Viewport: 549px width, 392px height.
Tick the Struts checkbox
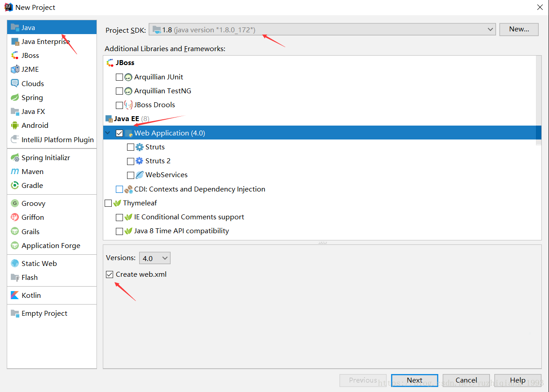pyautogui.click(x=131, y=147)
